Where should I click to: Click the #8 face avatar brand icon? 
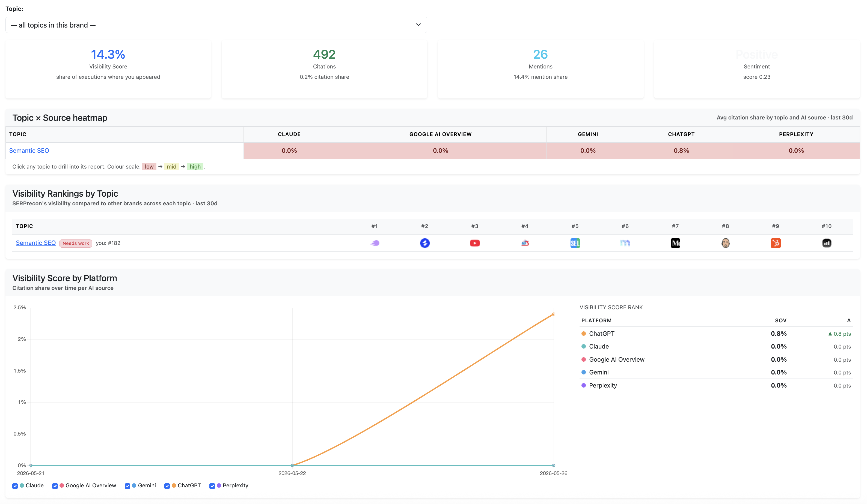[x=725, y=243]
